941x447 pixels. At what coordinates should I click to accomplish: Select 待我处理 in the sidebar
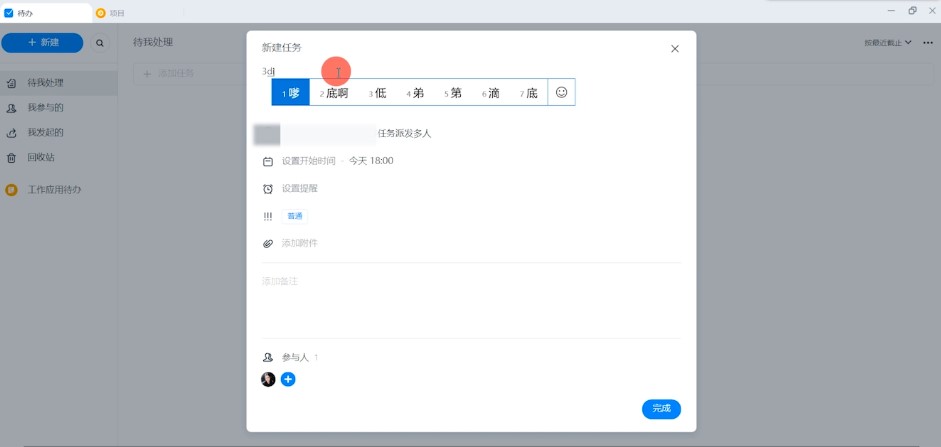click(58, 83)
